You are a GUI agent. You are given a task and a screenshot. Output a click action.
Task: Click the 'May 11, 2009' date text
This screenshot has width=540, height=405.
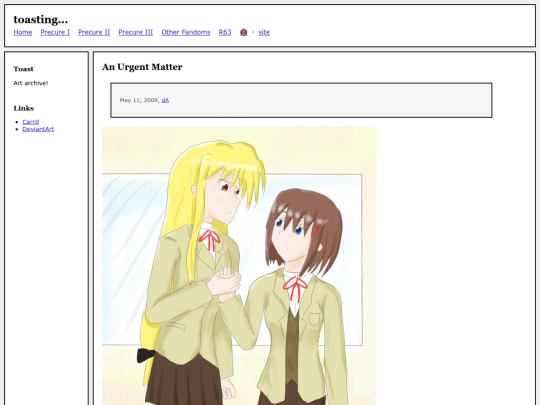[x=139, y=100]
